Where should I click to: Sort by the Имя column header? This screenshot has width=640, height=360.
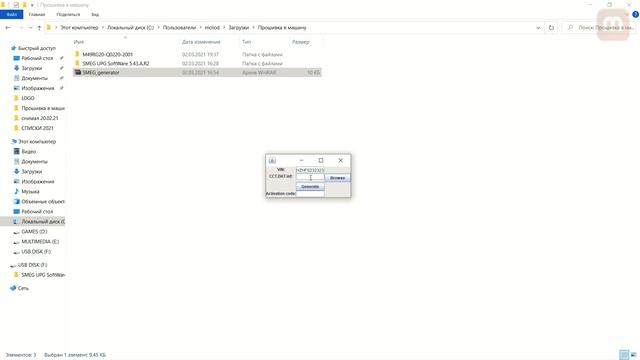click(x=78, y=42)
